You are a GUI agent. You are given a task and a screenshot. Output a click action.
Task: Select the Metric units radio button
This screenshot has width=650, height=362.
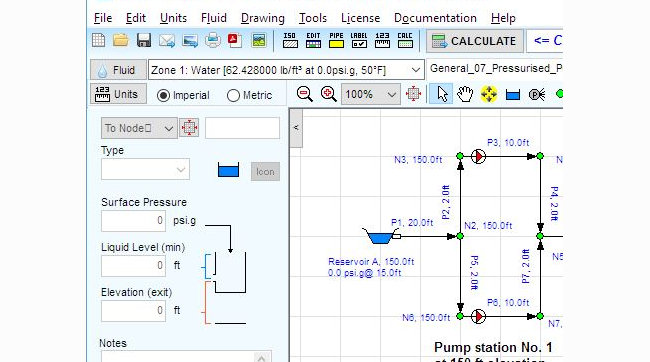click(233, 96)
